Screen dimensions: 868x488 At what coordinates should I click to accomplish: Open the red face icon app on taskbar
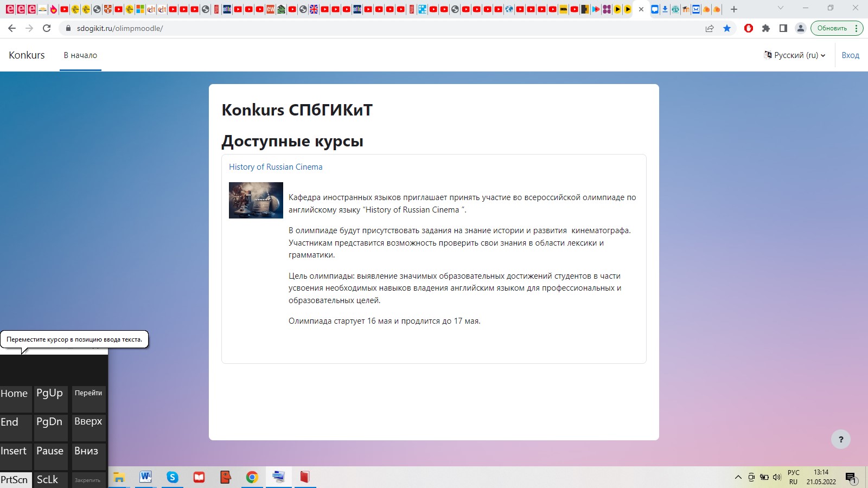pos(226,477)
